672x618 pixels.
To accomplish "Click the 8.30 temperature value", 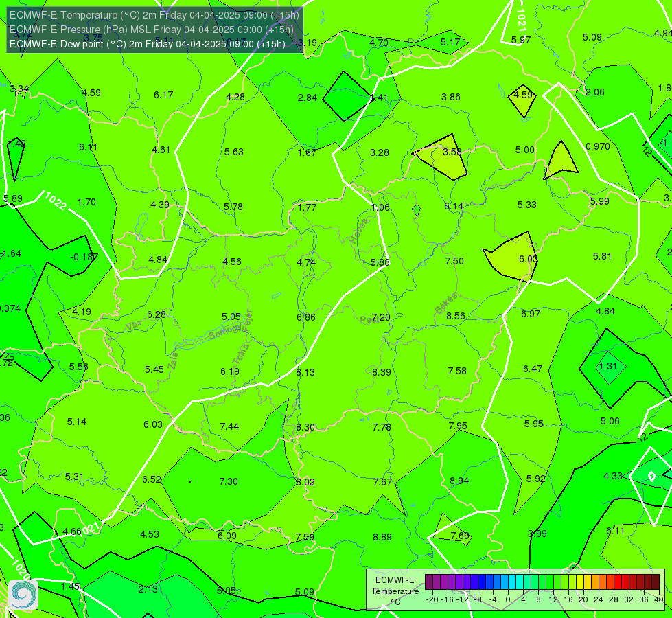I will pyautogui.click(x=305, y=428).
